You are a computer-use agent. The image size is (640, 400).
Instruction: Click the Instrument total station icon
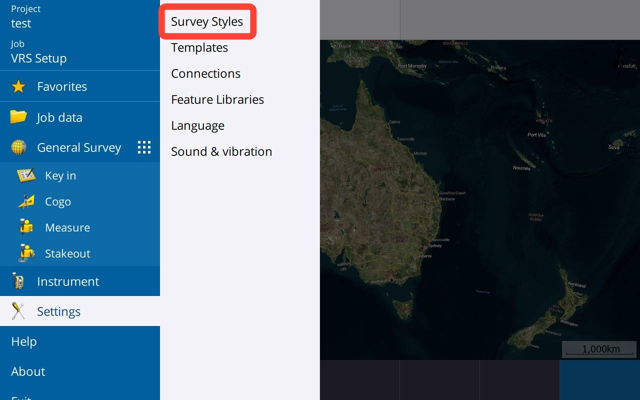click(x=18, y=281)
